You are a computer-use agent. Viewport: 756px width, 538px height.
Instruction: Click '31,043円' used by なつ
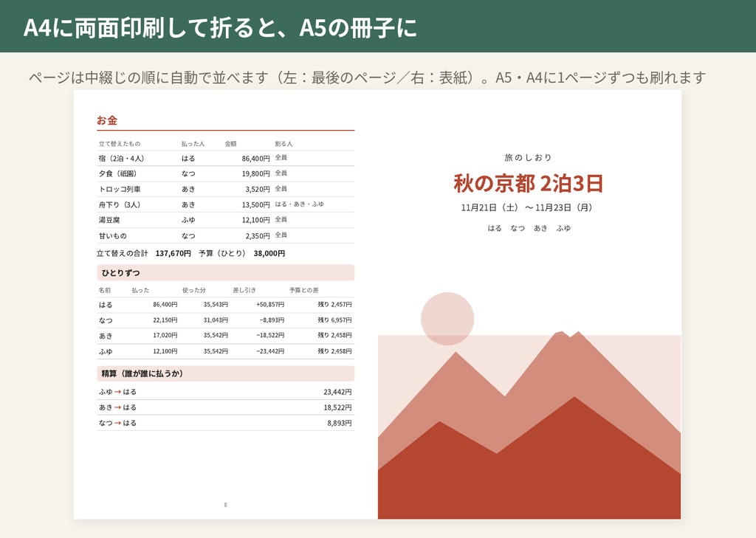pos(216,320)
